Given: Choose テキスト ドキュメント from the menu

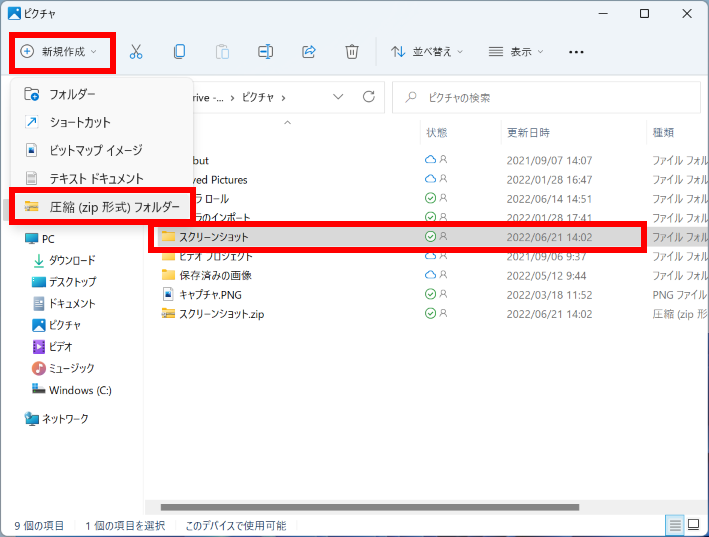Looking at the screenshot, I should [x=102, y=179].
